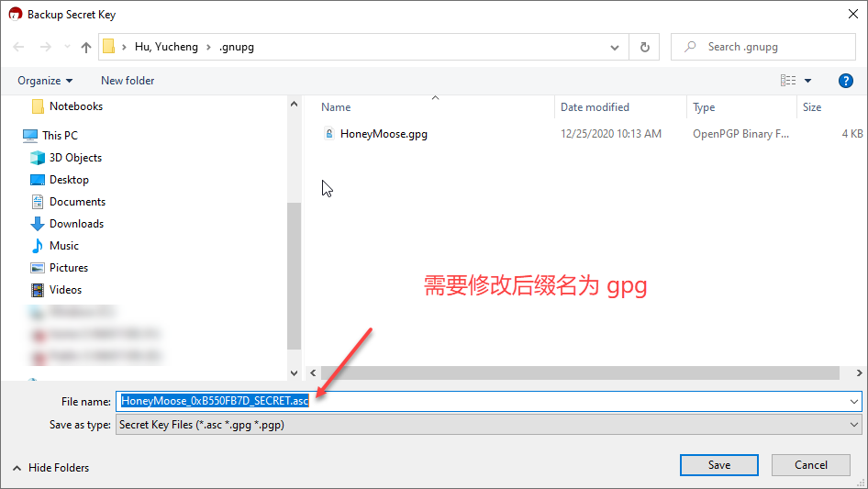
Task: Click the Pictures image icon
Action: point(38,268)
